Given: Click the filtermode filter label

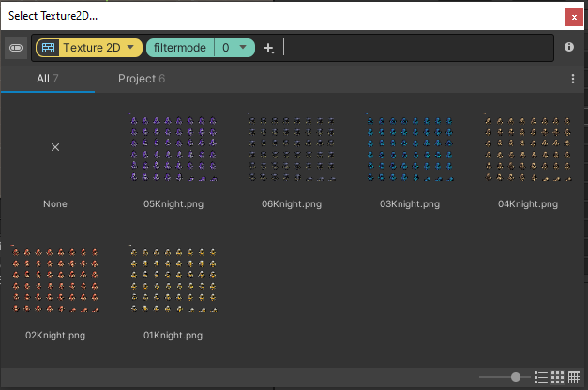Looking at the screenshot, I should pos(180,48).
